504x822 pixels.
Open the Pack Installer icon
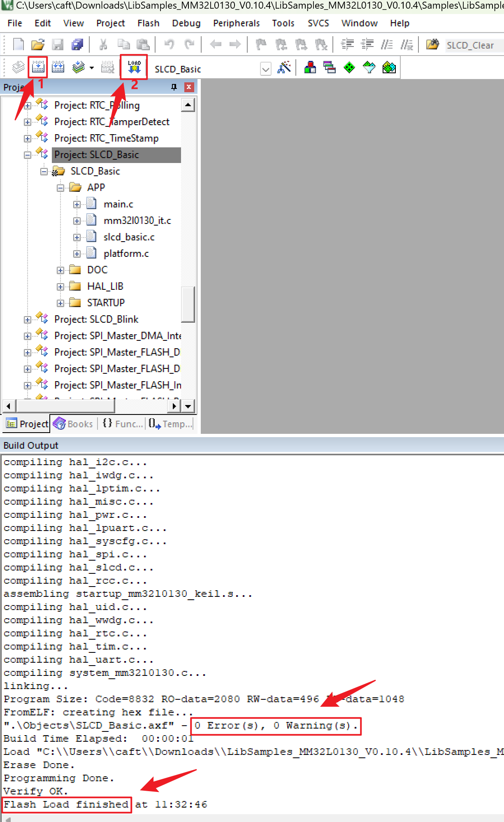(389, 68)
